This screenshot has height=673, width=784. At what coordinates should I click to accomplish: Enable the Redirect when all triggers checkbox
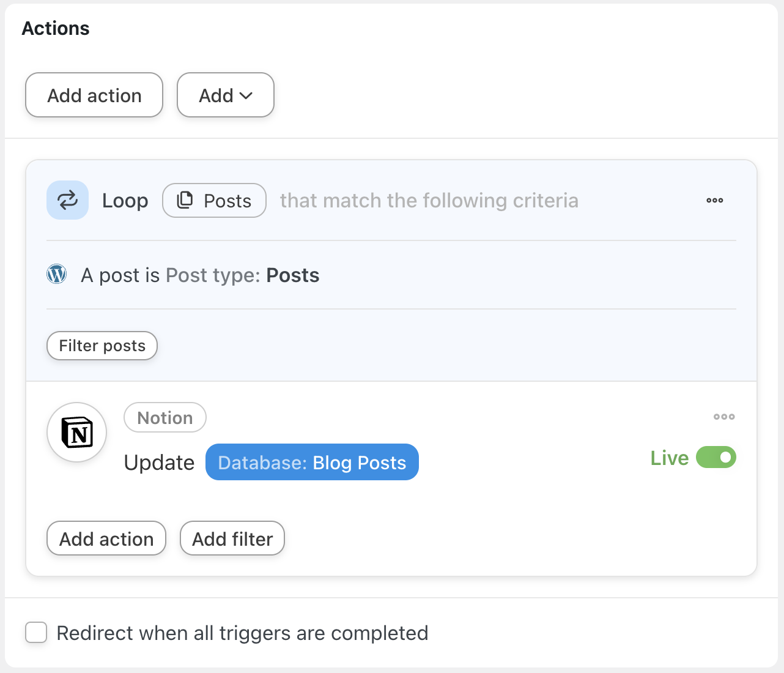[x=36, y=633]
